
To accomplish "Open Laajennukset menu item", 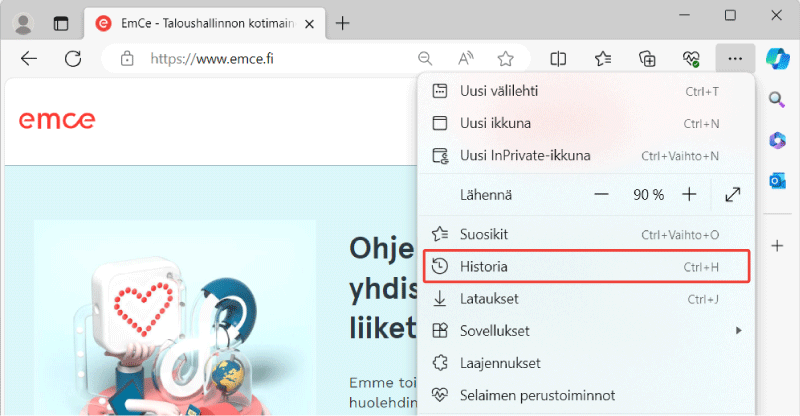I will pyautogui.click(x=586, y=363).
